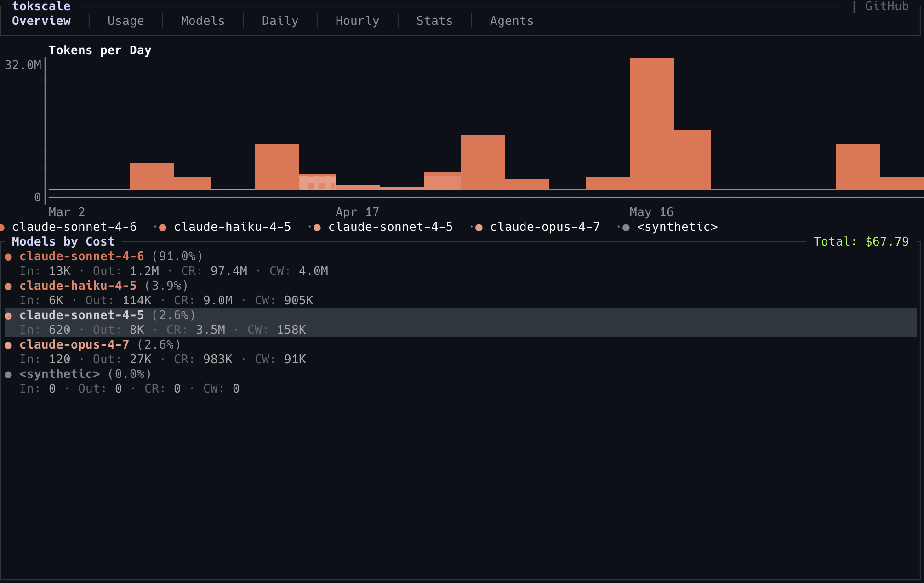Select the claude-haiku-4-5 (3.9%) model row
Image resolution: width=924 pixels, height=583 pixels.
pos(461,293)
